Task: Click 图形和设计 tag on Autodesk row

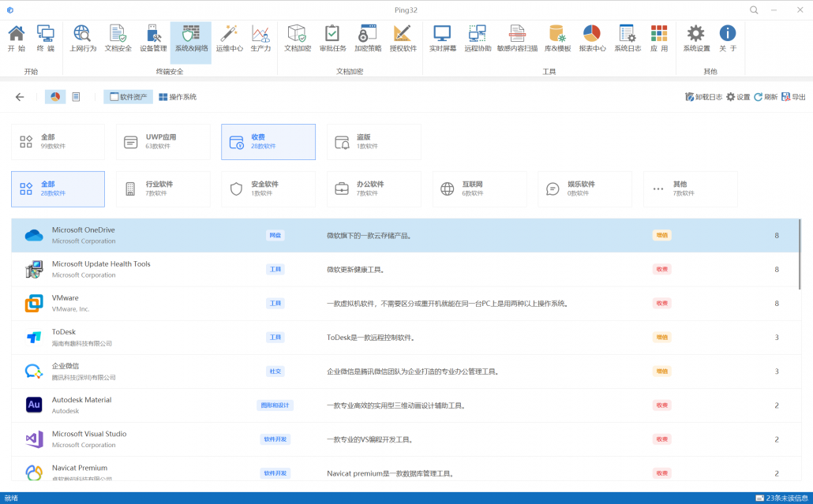Action: coord(275,405)
